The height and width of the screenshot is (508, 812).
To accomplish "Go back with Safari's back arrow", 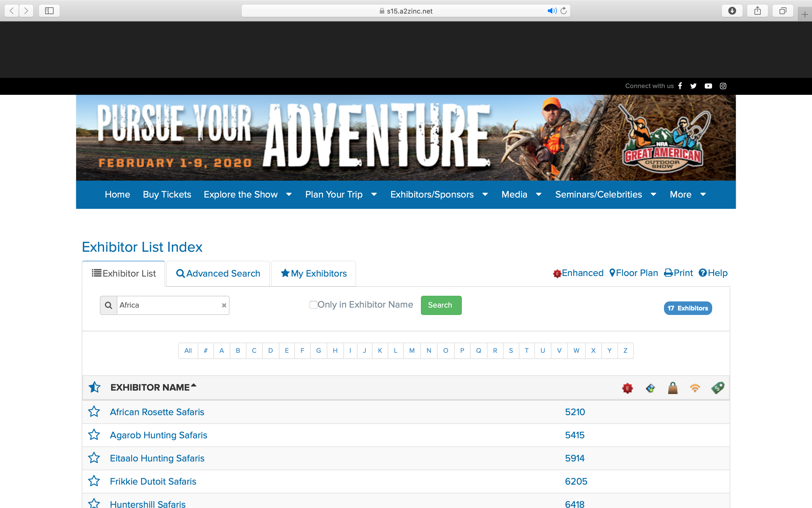I will (x=12, y=11).
